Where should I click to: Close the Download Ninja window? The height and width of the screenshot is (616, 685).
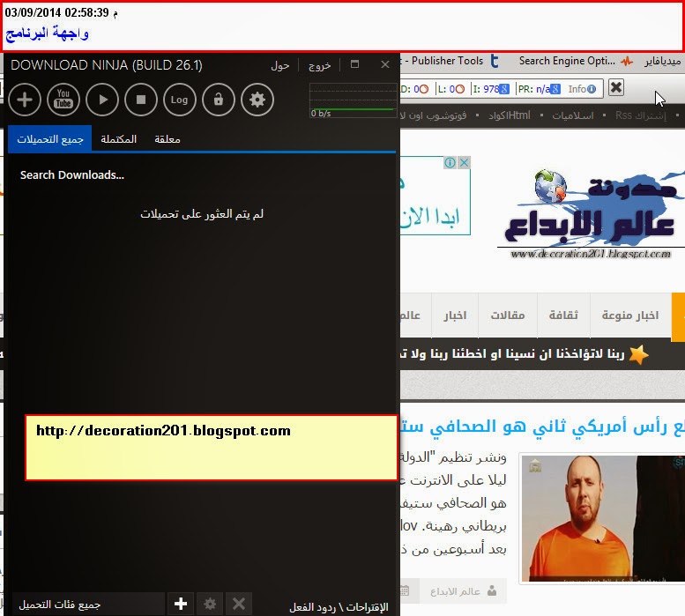click(x=385, y=64)
